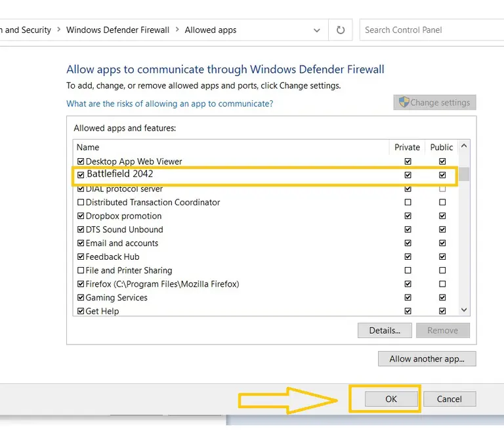Uncheck Firefox Private network checkbox
Screen dimensions: 504x431
coord(408,284)
